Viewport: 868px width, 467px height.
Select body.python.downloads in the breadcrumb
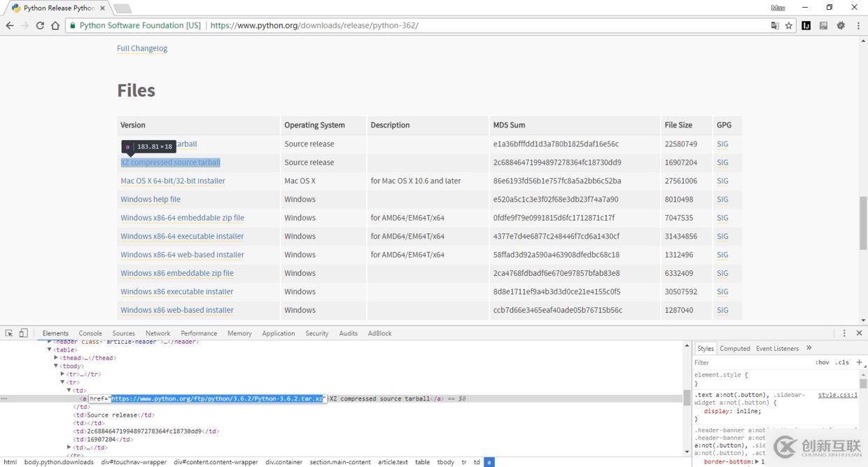point(59,462)
